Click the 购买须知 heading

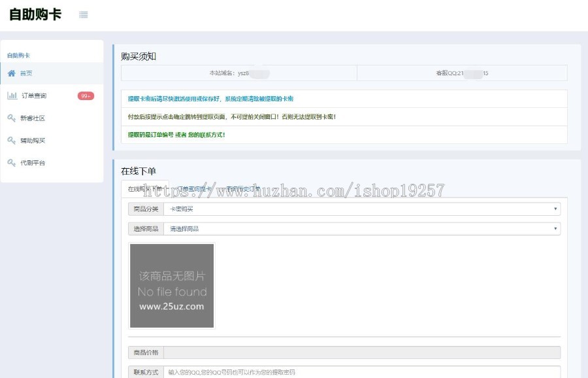pyautogui.click(x=139, y=56)
